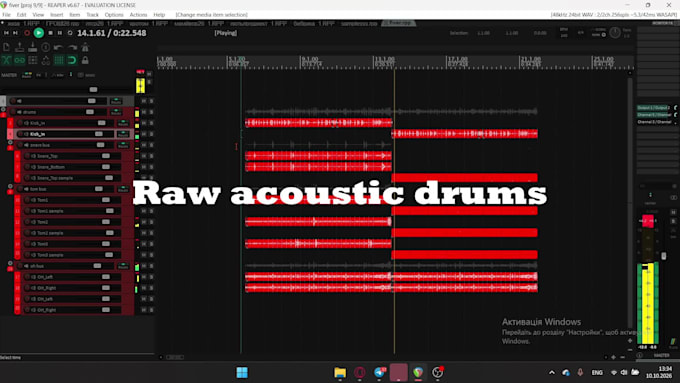The height and width of the screenshot is (383, 680).
Task: Undo last action with toolbar arrow
Action: pyautogui.click(x=59, y=47)
